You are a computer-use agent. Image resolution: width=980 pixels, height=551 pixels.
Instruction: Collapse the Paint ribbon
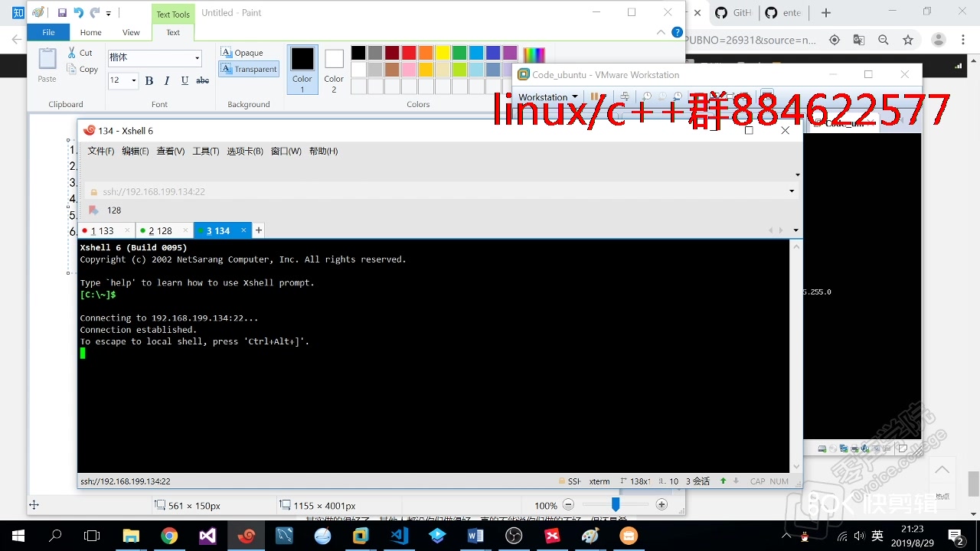[x=661, y=32]
